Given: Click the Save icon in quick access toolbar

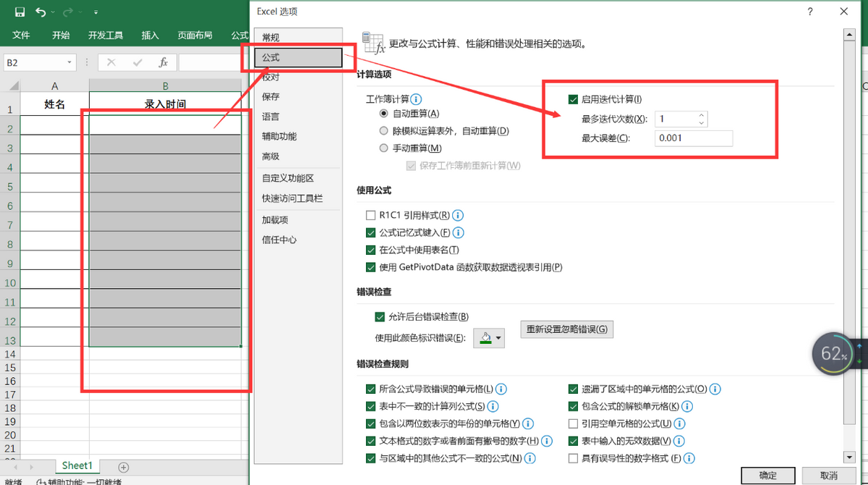Looking at the screenshot, I should 20,12.
